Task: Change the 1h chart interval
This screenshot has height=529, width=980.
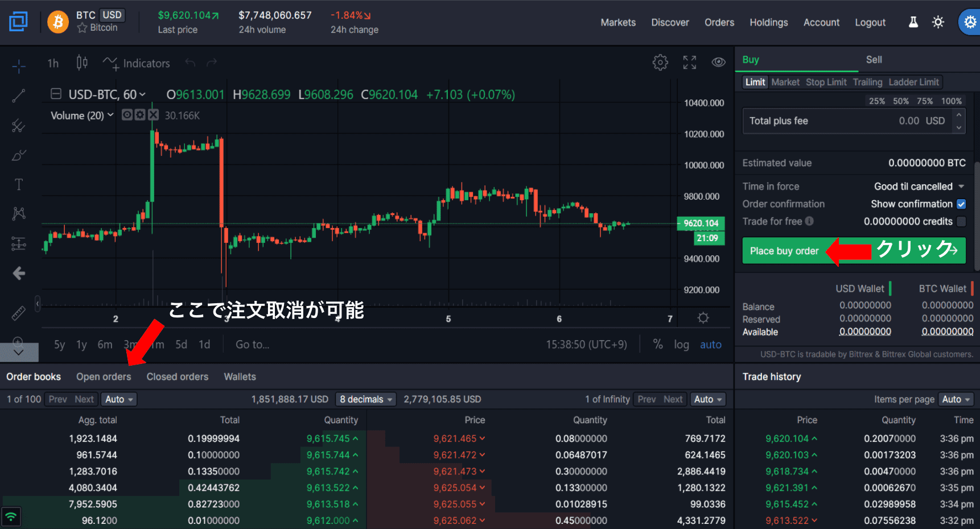Action: [53, 63]
